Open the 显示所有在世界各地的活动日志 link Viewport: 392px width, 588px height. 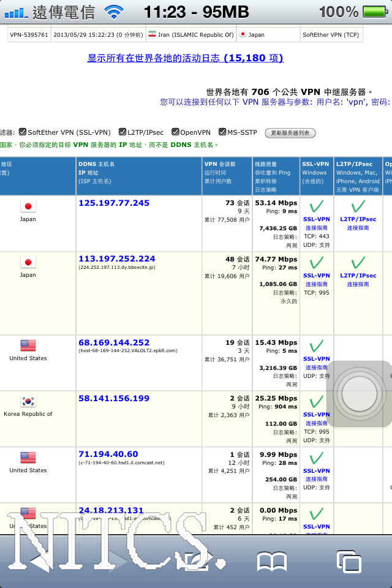point(186,58)
